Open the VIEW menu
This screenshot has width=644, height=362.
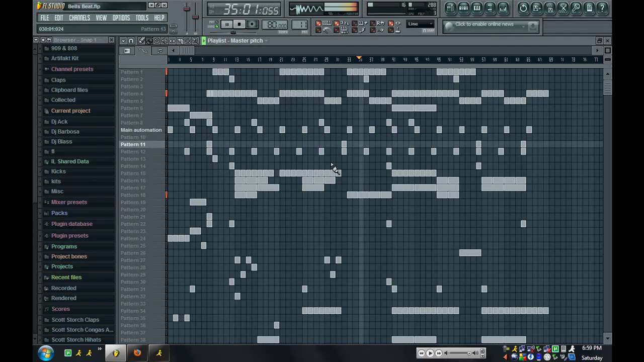tap(101, 18)
